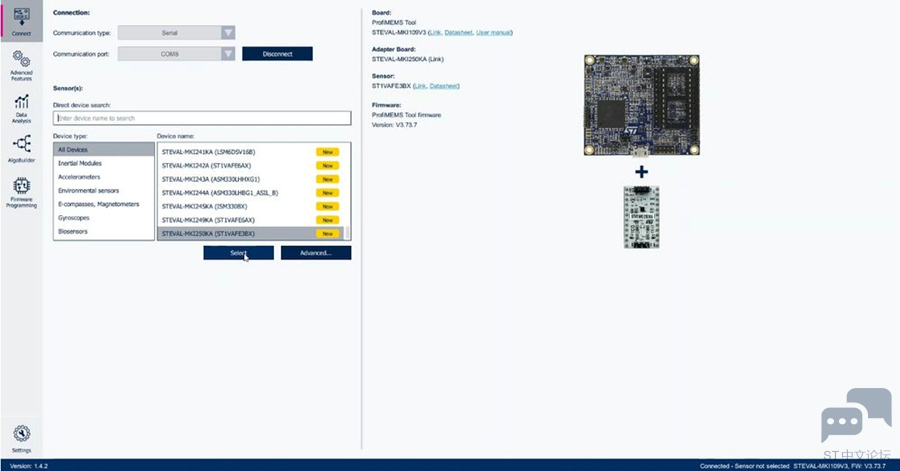Select Environmental sensors device type
Viewport: 900px width, 471px height.
point(104,190)
